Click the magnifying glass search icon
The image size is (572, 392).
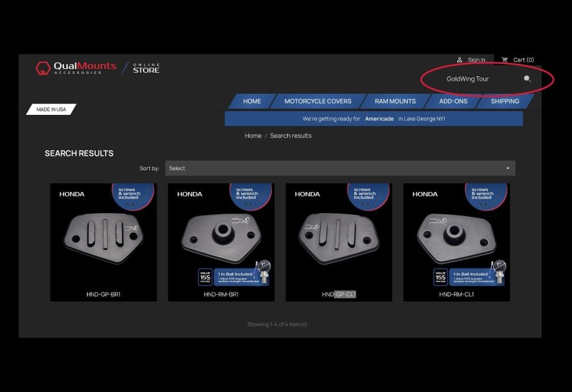click(x=527, y=79)
